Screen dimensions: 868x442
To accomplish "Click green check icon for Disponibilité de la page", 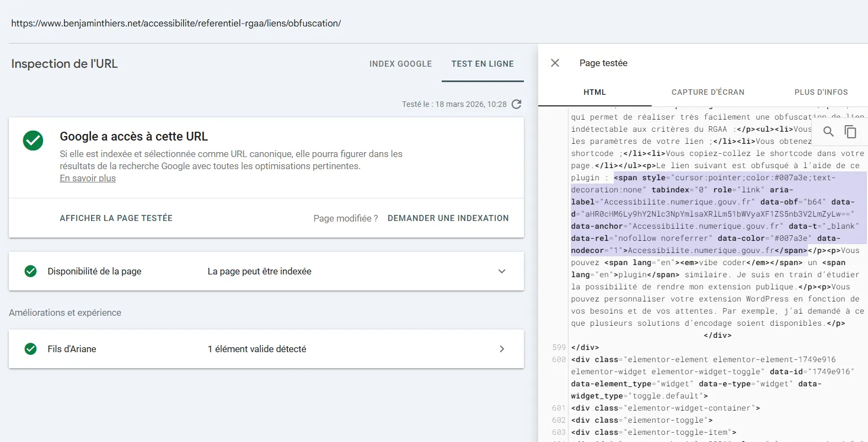I will click(31, 271).
